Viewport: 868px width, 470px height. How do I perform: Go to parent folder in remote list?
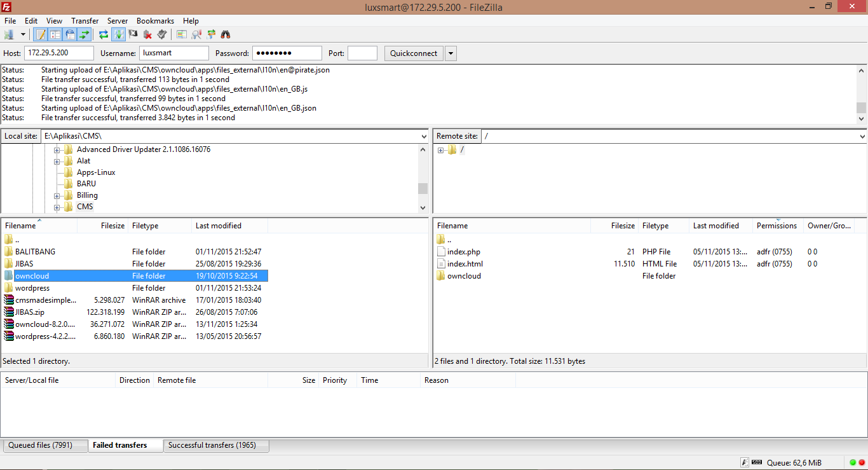click(x=449, y=240)
